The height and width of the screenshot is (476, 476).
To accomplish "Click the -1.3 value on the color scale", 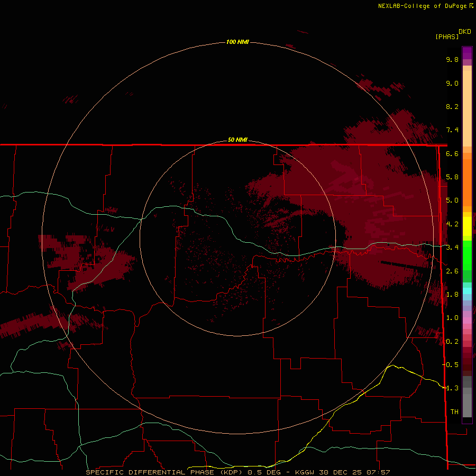I will (450, 388).
